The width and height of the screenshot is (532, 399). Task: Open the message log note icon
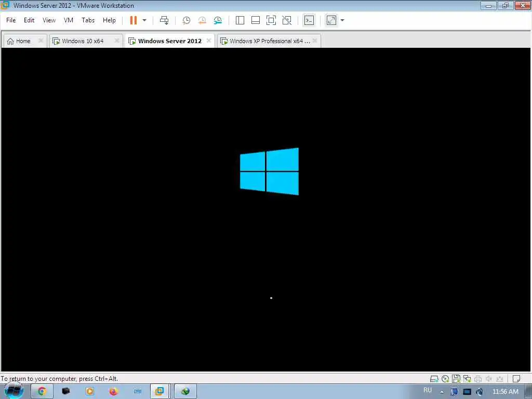(516, 379)
